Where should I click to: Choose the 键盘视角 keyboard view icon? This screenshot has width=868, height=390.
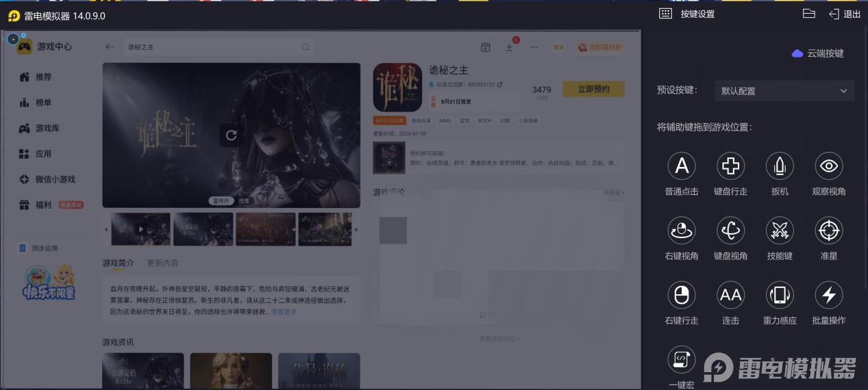730,231
